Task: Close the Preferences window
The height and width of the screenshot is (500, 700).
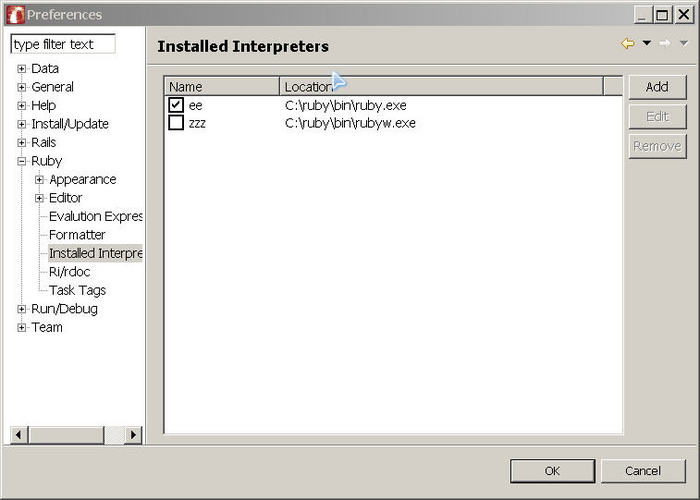Action: tap(684, 15)
